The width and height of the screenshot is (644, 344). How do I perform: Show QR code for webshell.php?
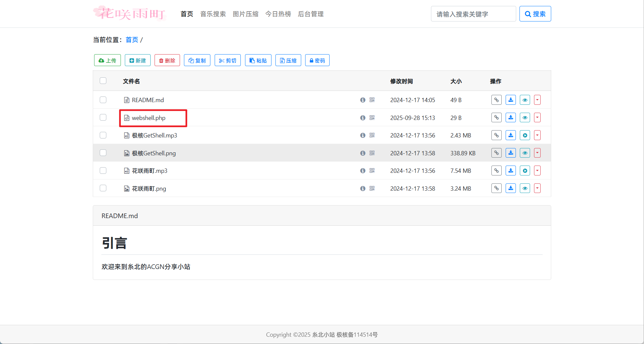372,118
